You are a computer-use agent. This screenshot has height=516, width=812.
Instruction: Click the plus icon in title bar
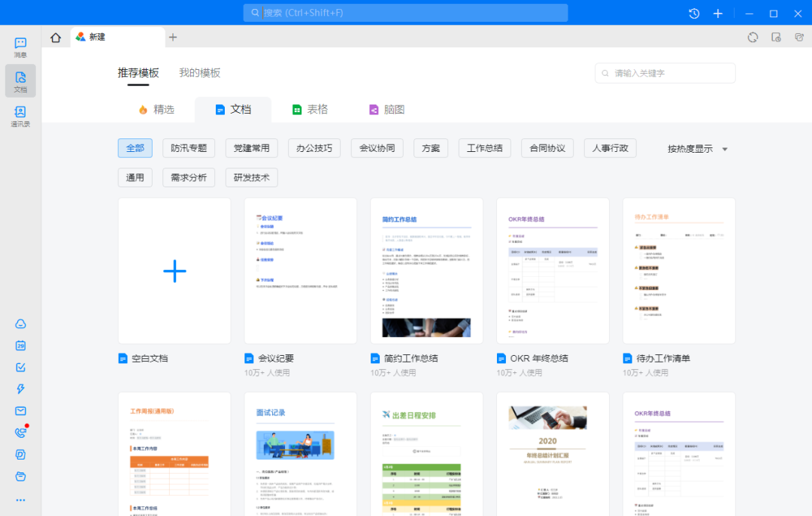[718, 14]
